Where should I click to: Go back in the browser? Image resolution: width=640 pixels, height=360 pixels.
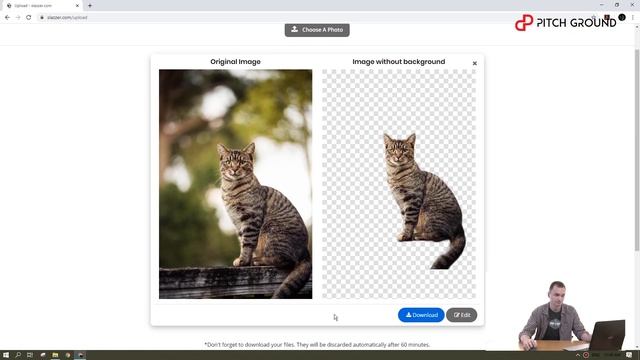coord(7,18)
